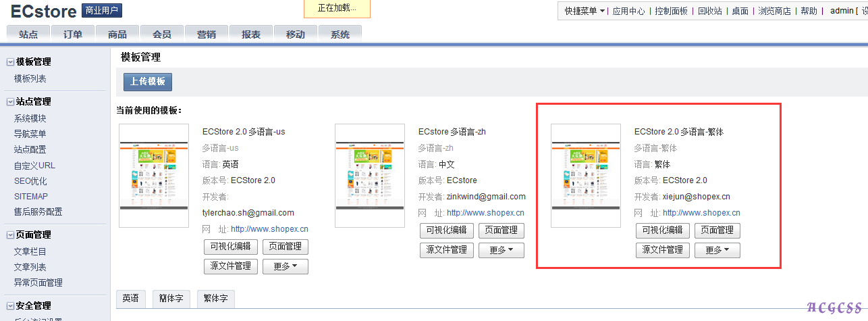Screen dimensions: 868x321
Task: Open 模板列表 in the sidebar
Action: 30,78
